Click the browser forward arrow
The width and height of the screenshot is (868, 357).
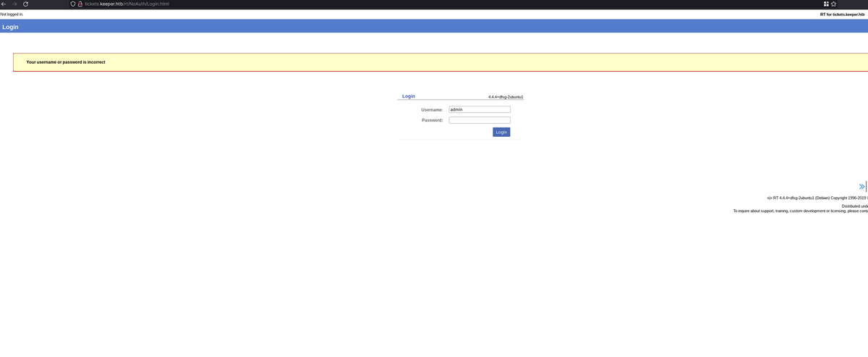click(x=14, y=4)
